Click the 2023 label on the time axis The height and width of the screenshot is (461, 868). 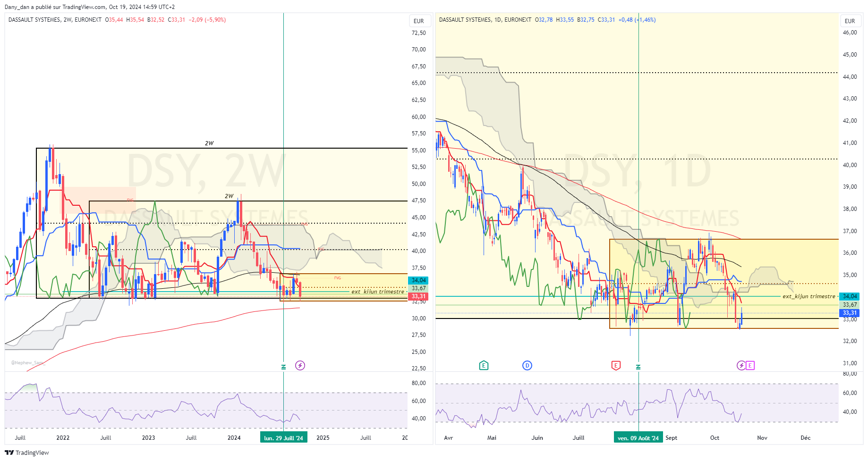[148, 438]
